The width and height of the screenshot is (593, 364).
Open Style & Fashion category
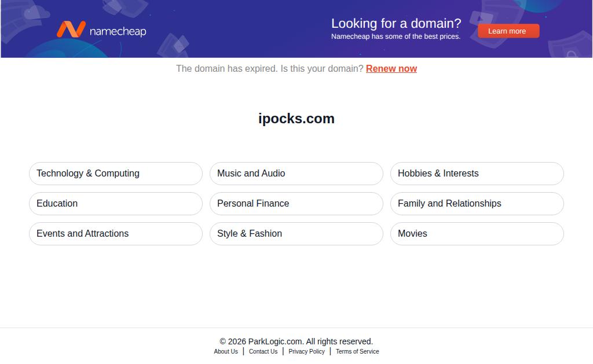[x=296, y=234]
